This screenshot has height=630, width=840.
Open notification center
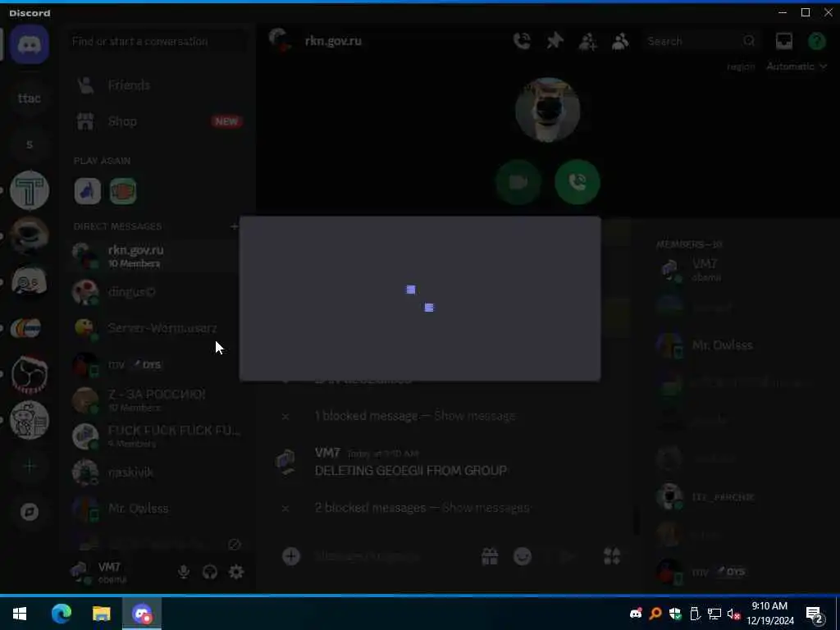815,614
